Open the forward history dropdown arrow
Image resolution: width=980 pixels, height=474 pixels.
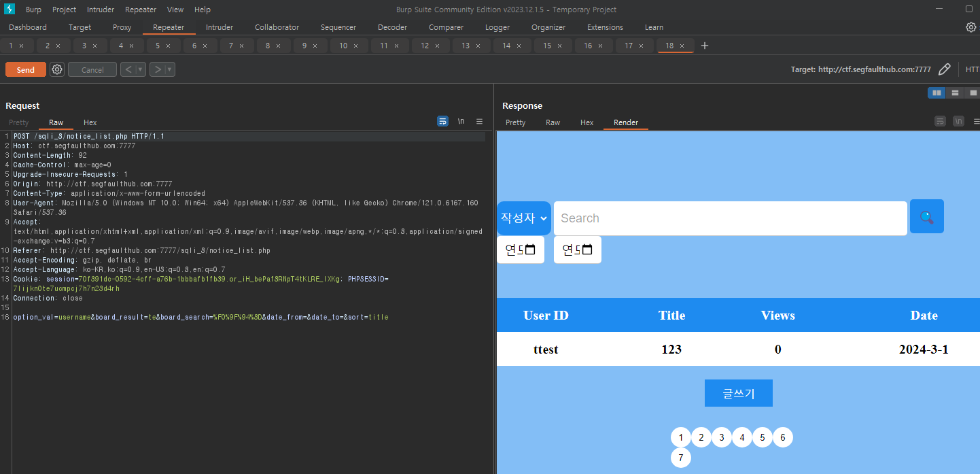(170, 69)
